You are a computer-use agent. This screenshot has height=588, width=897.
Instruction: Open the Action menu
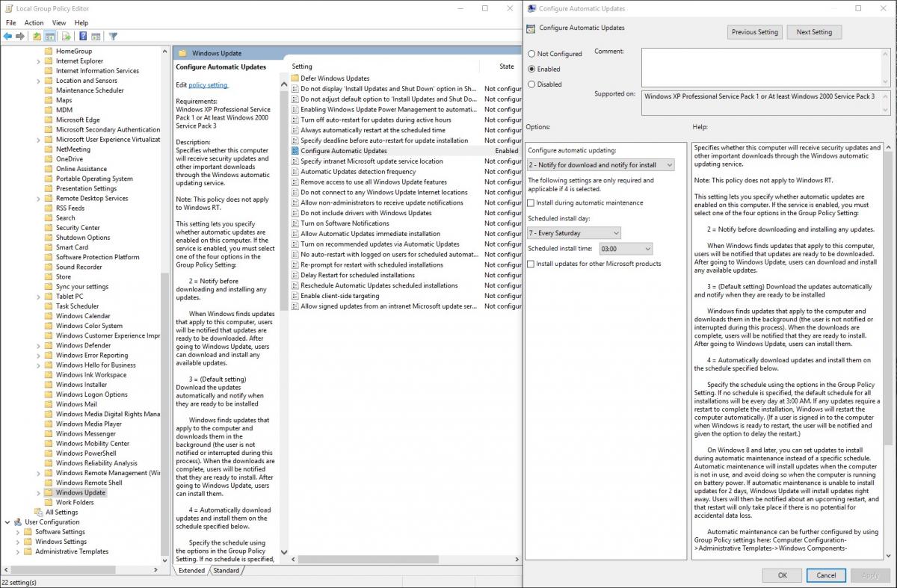point(34,23)
